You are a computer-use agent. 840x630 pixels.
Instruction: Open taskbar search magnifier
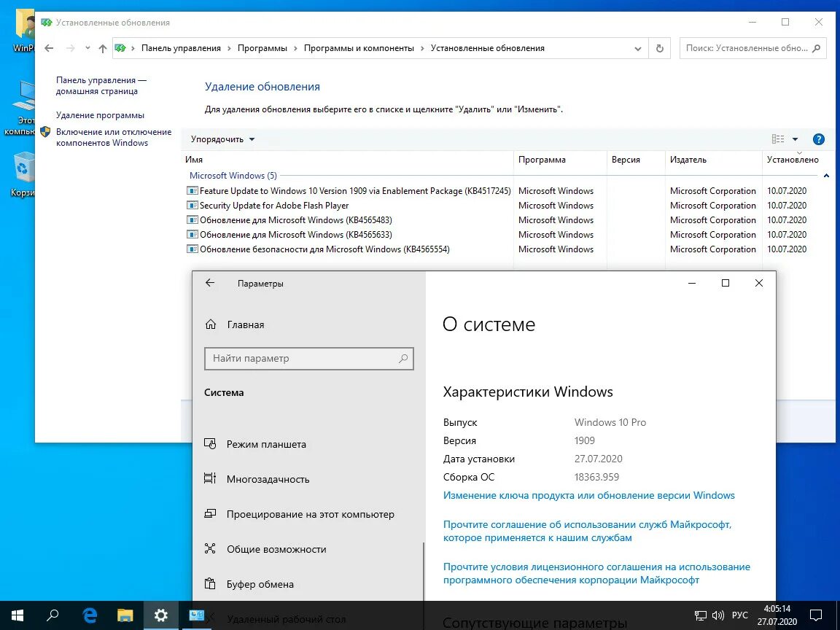(x=52, y=615)
